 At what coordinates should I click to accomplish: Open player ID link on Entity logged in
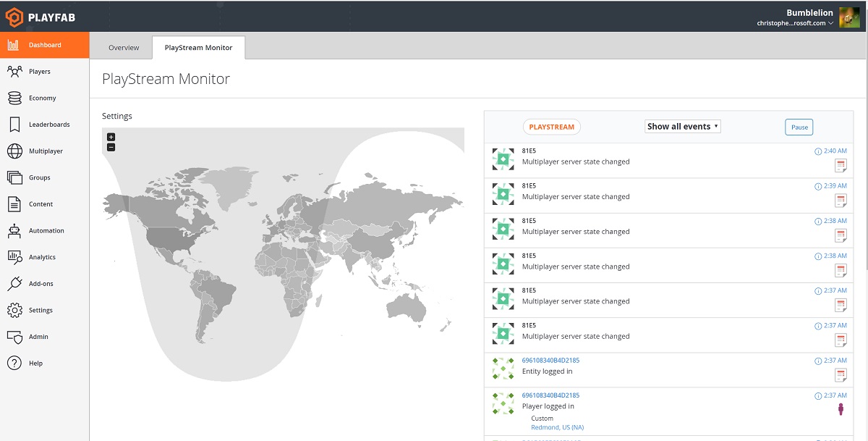550,360
